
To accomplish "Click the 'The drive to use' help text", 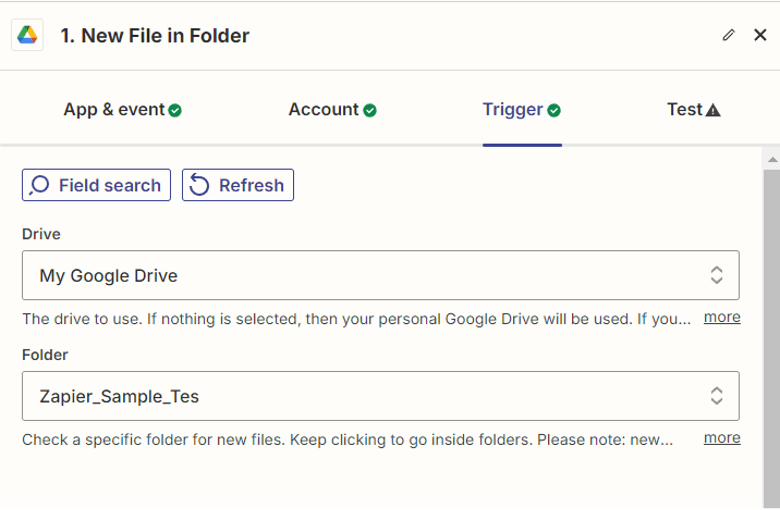I will pyautogui.click(x=356, y=318).
